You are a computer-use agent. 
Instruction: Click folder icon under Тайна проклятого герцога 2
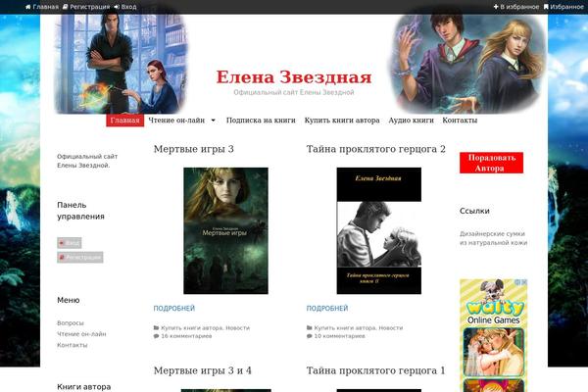pyautogui.click(x=310, y=328)
